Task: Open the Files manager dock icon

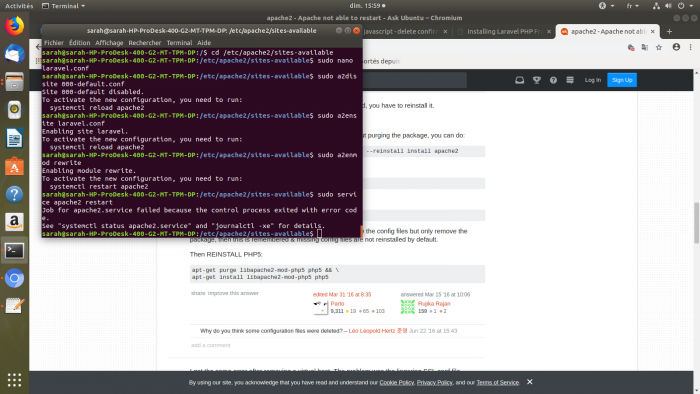Action: [14, 82]
